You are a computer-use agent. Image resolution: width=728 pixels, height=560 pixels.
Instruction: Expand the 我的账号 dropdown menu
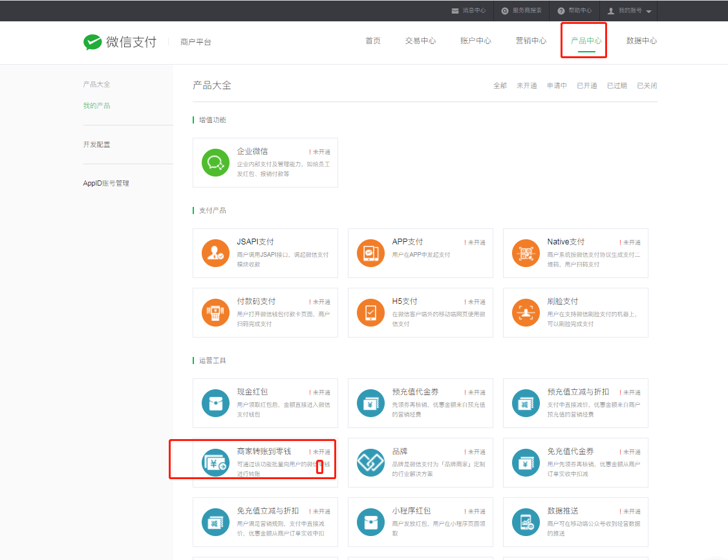point(629,11)
